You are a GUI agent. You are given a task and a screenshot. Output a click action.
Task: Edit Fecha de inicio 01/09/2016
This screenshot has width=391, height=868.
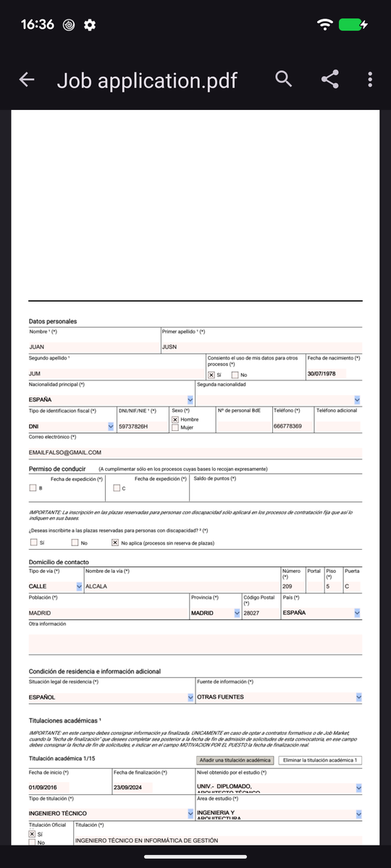coord(49,788)
